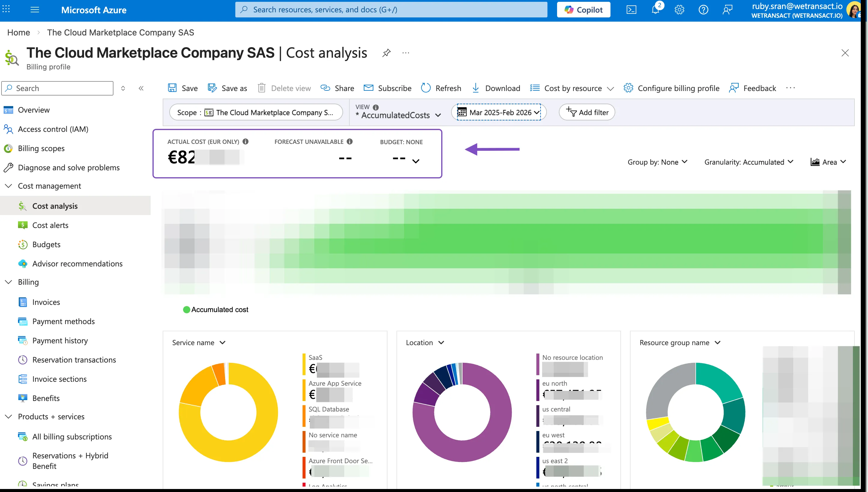Open the help question mark icon

click(x=703, y=10)
